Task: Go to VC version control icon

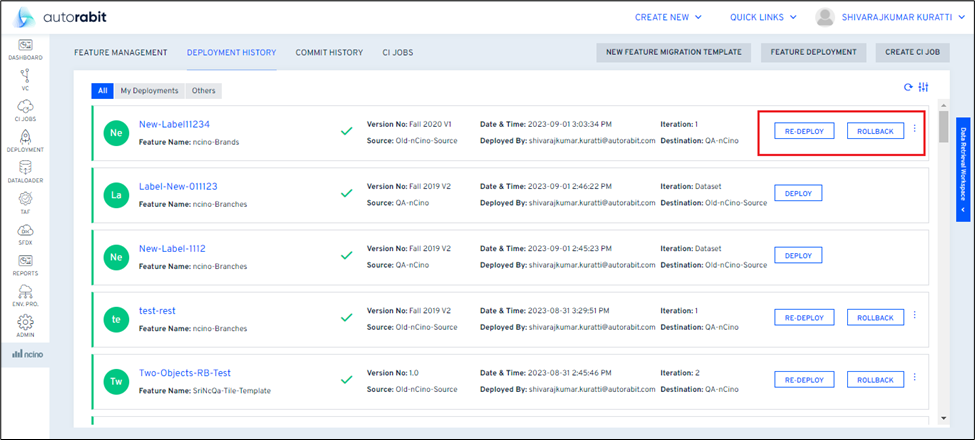Action: [x=25, y=78]
